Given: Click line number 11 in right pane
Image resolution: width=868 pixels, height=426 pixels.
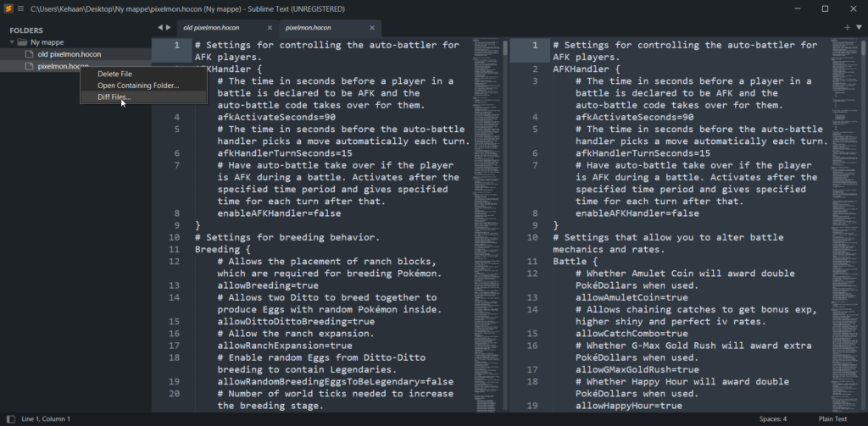Looking at the screenshot, I should pos(532,261).
